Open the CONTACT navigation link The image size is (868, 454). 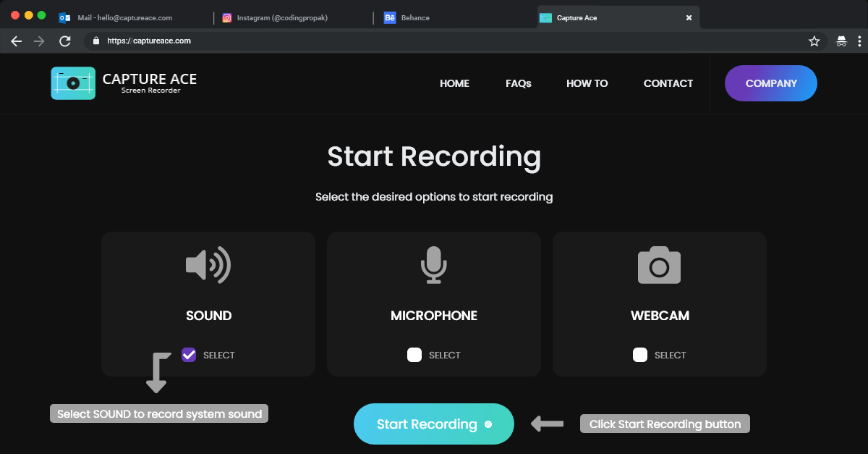coord(668,83)
